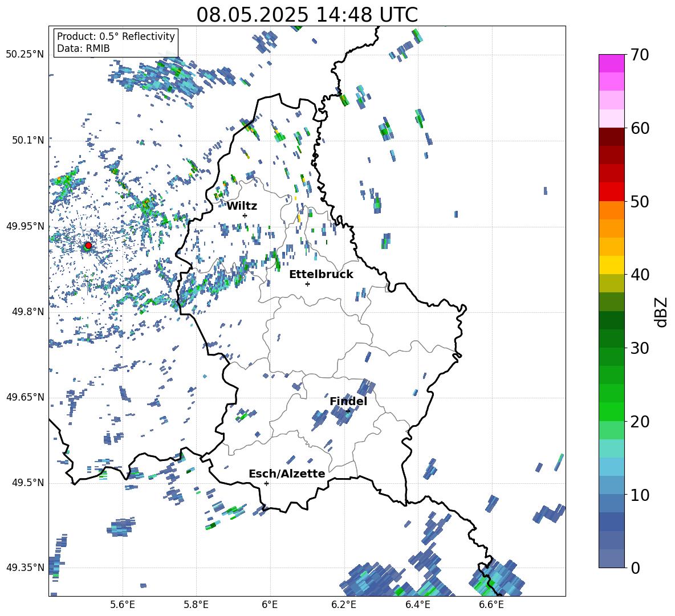Image resolution: width=675 pixels, height=616 pixels.
Task: Click the 49.95°N latitude label
Action: (x=25, y=226)
